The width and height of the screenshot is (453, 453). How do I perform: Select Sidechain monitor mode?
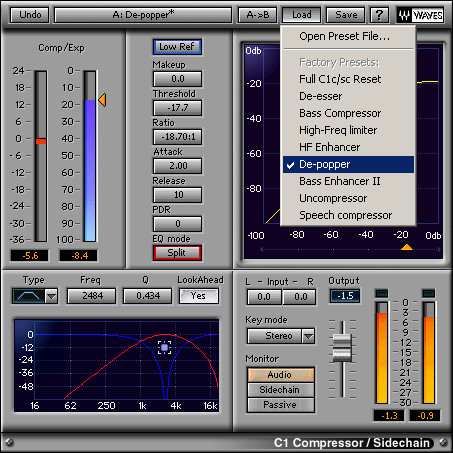(280, 390)
